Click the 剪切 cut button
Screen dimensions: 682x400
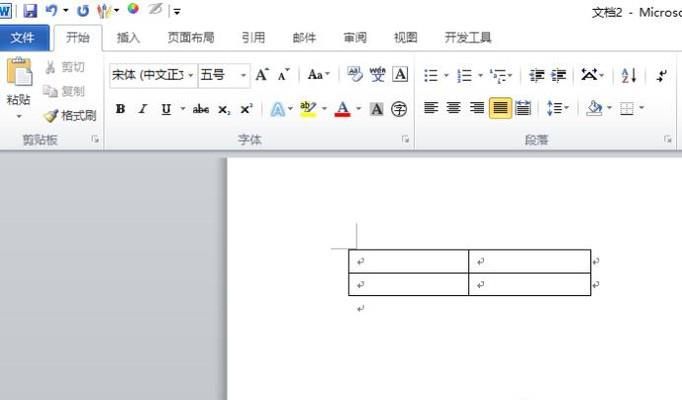[65, 67]
